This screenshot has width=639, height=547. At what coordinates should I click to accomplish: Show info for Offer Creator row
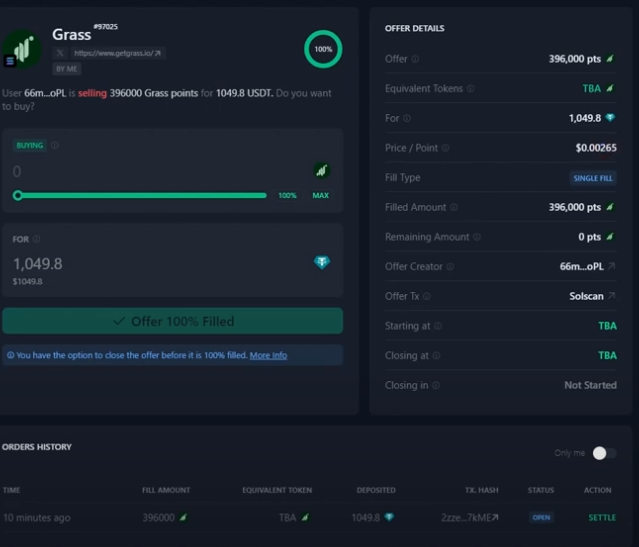450,267
